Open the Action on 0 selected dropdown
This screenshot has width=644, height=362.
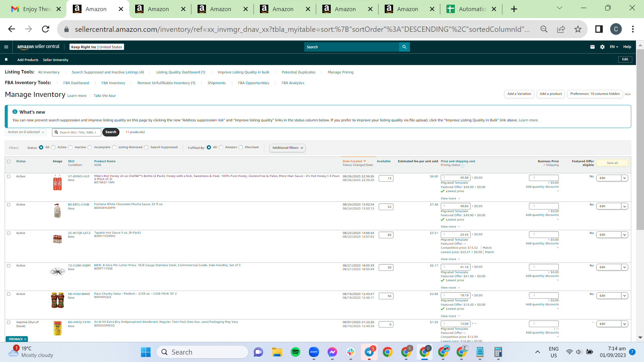click(26, 132)
